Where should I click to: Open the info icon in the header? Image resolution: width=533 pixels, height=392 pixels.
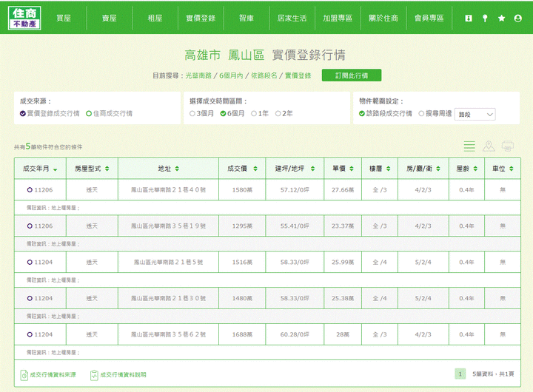pyautogui.click(x=469, y=18)
